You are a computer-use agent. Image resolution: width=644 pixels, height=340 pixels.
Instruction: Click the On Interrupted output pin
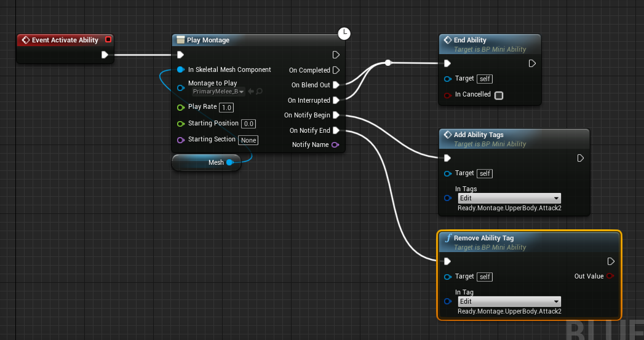pyautogui.click(x=336, y=100)
